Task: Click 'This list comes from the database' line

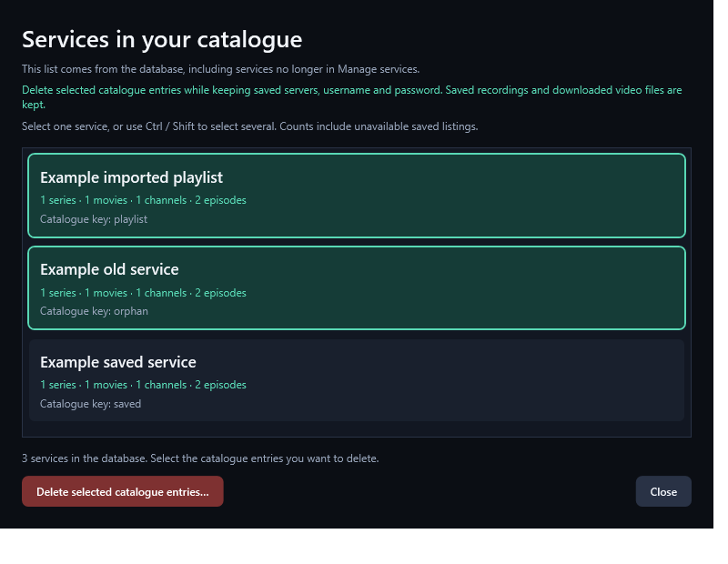Action: coord(220,69)
